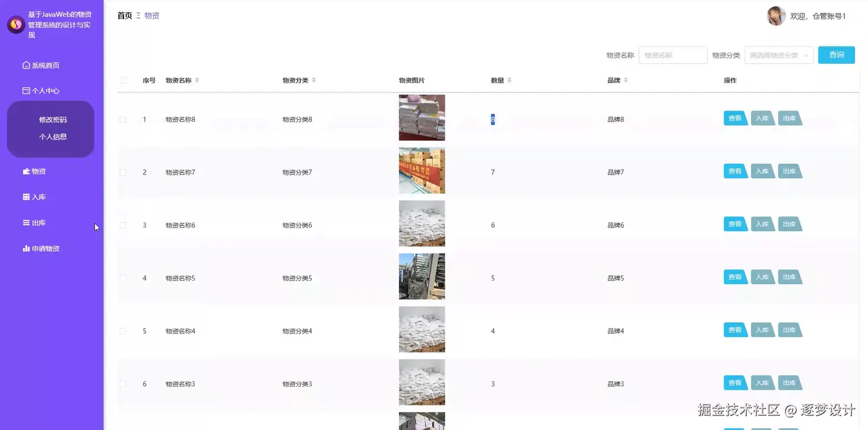Select 修改密码 submenu item
868x430 pixels.
tap(53, 120)
